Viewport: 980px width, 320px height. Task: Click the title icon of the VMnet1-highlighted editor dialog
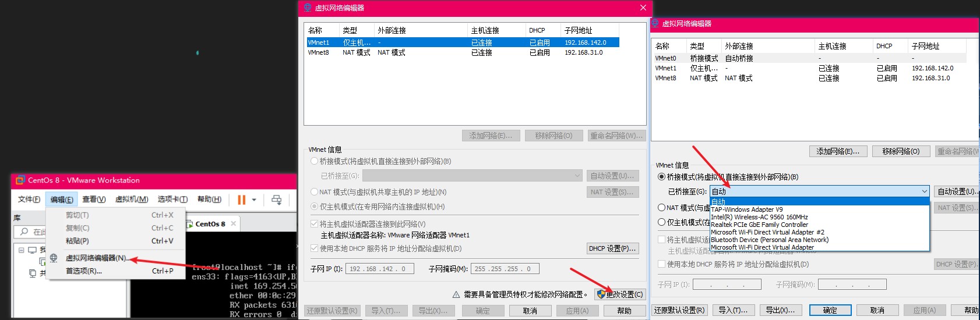[308, 8]
